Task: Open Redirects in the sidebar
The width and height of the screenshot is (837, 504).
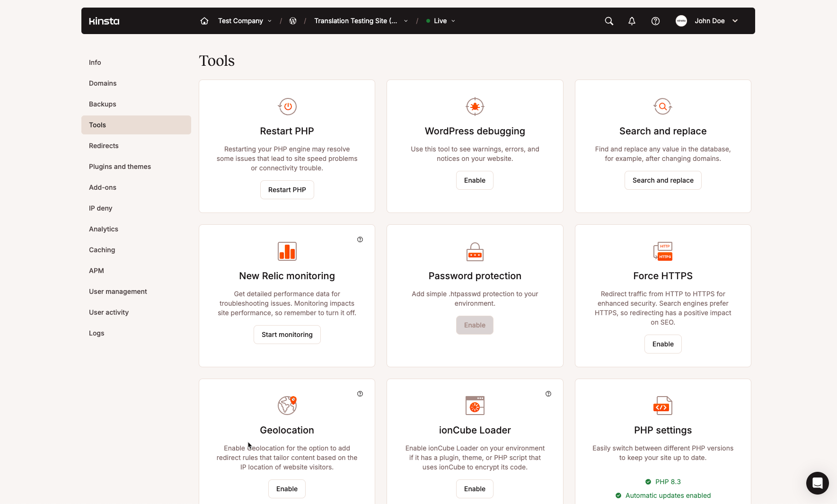Action: (136, 146)
